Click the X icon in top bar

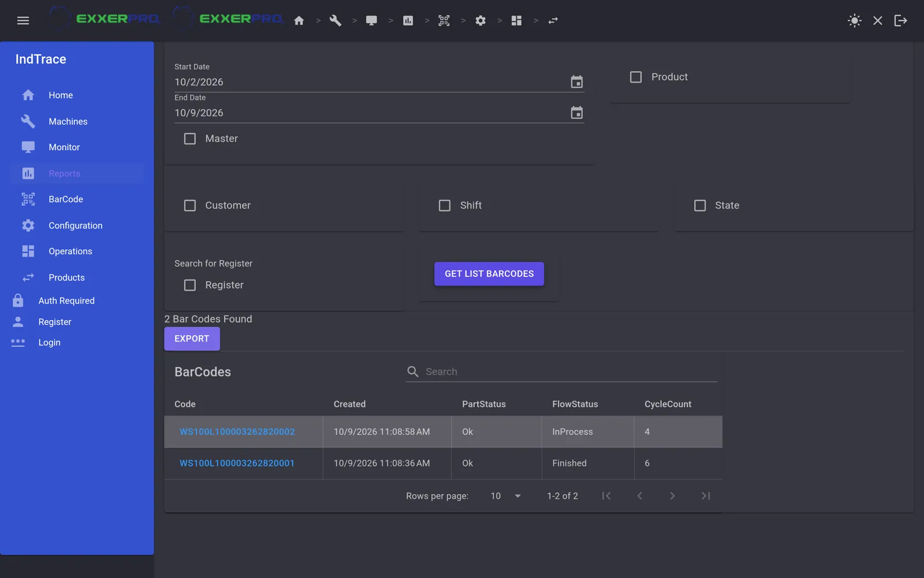tap(878, 21)
